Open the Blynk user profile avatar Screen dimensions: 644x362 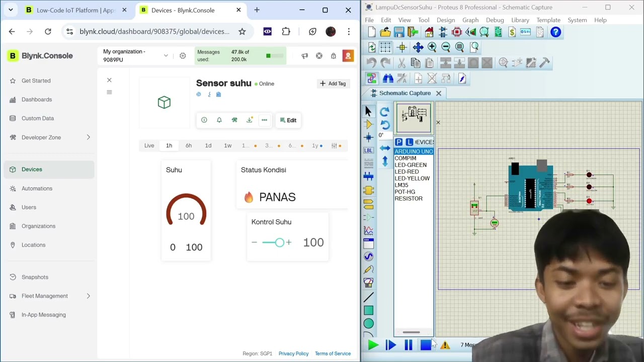(348, 56)
